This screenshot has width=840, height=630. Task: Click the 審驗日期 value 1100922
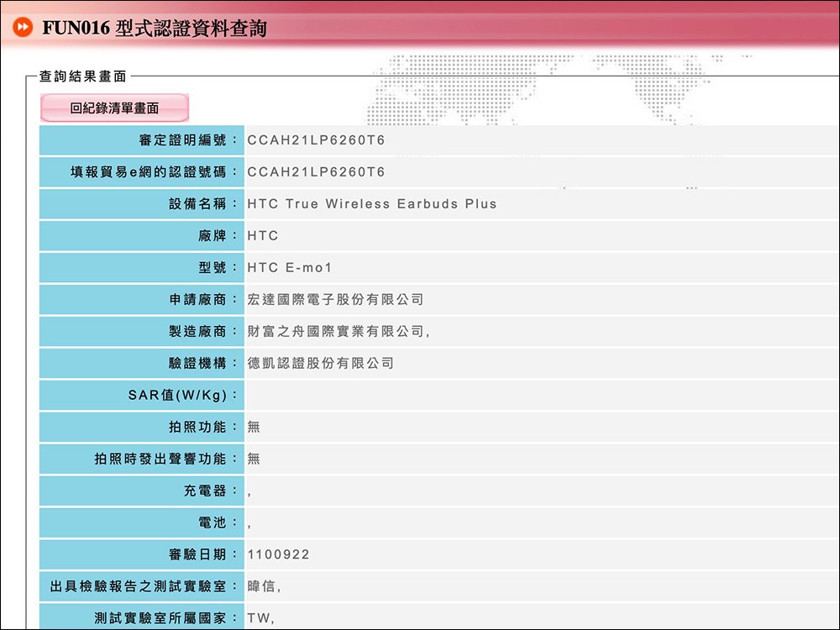pos(278,555)
